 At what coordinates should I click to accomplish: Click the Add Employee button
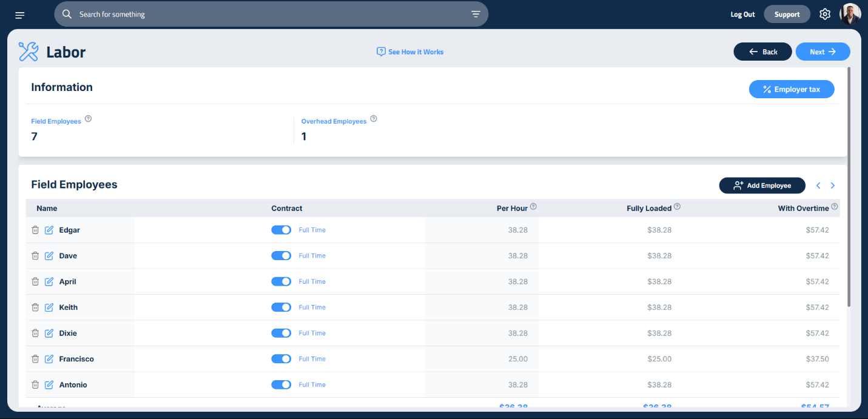tap(762, 186)
